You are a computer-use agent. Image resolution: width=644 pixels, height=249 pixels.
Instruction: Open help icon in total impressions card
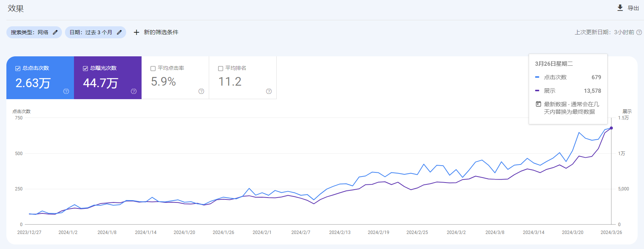click(134, 91)
